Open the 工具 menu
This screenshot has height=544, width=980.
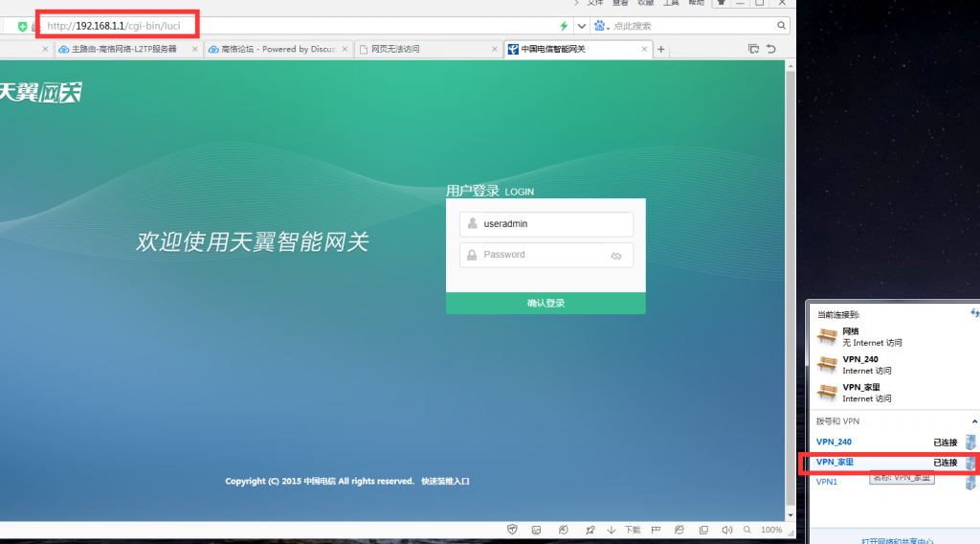coord(671,3)
